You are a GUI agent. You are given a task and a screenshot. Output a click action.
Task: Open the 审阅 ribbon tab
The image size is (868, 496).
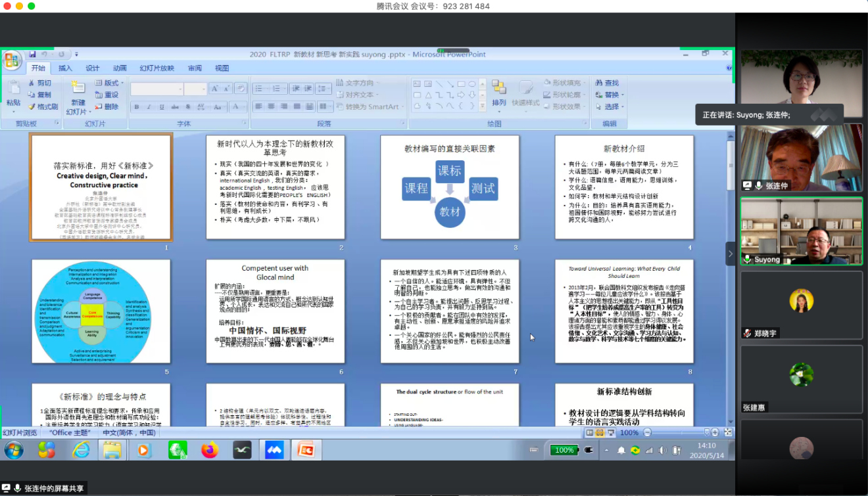[195, 68]
